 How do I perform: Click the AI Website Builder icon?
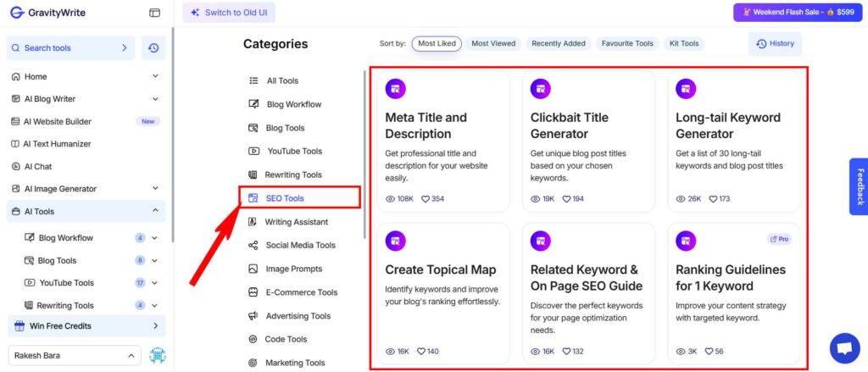[15, 121]
